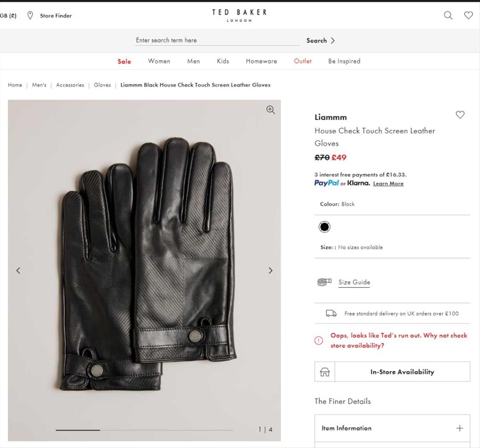
Task: Open the Homeware menu item
Action: click(x=261, y=61)
